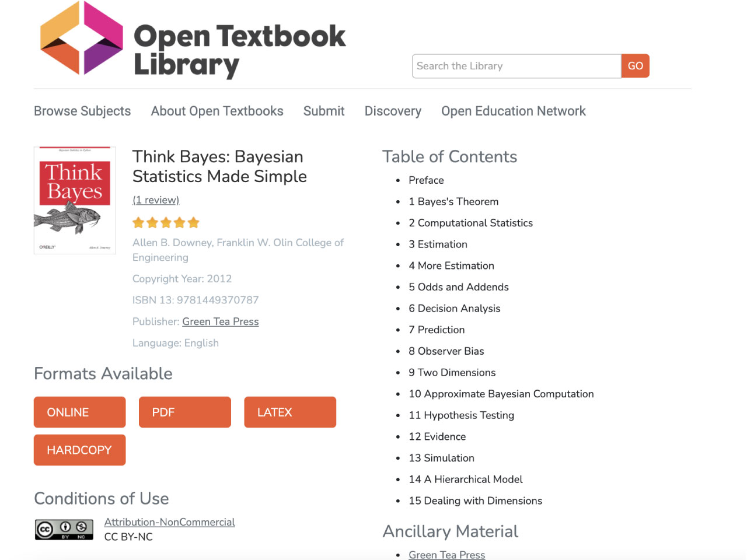Click the 11 Hypothesis Testing entry

pyautogui.click(x=462, y=415)
